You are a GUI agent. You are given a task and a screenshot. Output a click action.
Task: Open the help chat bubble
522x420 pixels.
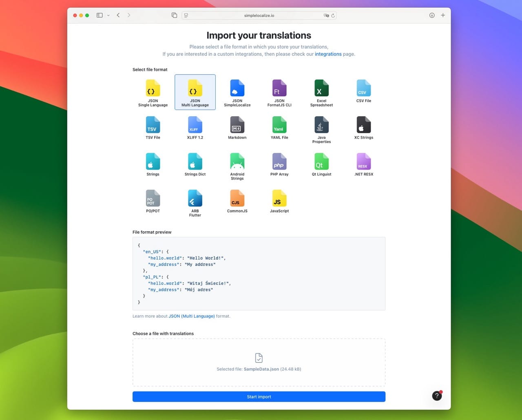coord(437,396)
